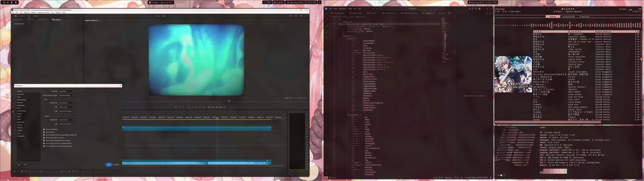644x181 pixels.
Task: Select Audio Hardware preferences category
Action: click(22, 100)
